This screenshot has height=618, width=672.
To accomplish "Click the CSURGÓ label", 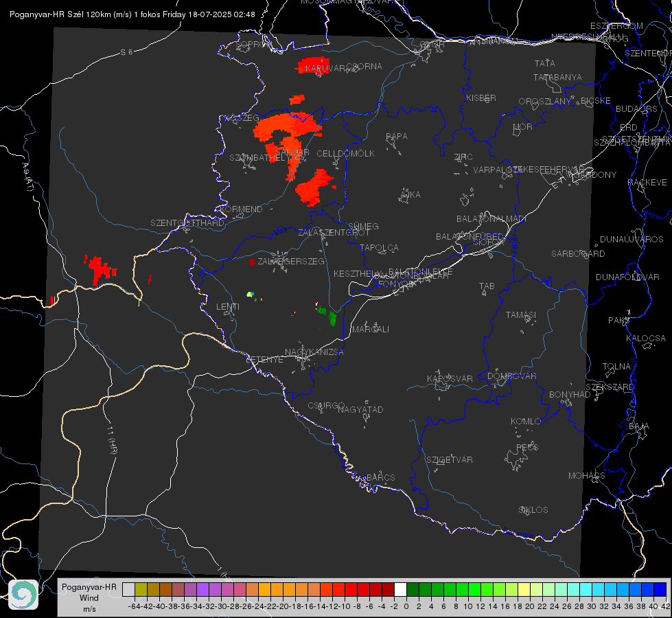I will [326, 406].
